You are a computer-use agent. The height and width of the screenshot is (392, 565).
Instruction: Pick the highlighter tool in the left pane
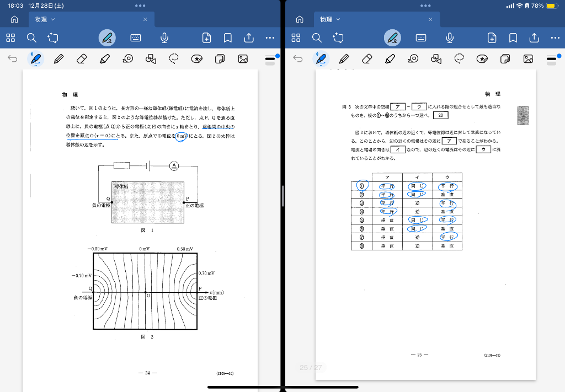click(104, 58)
